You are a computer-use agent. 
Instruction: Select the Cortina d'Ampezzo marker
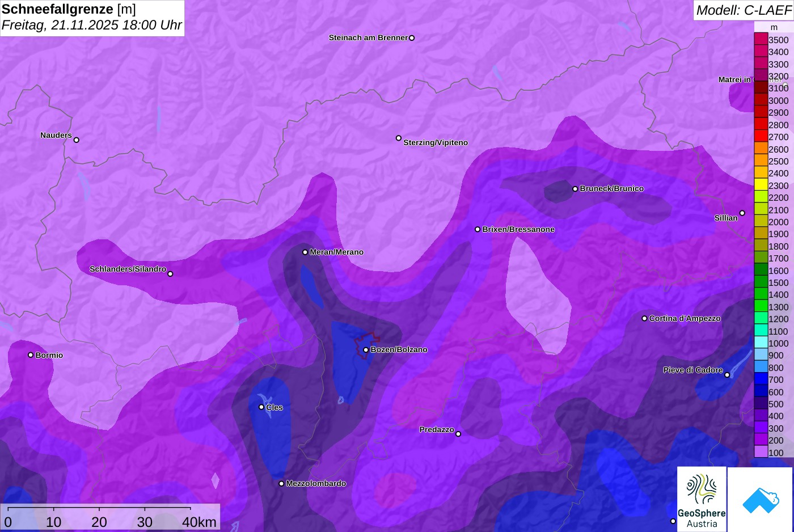644,319
